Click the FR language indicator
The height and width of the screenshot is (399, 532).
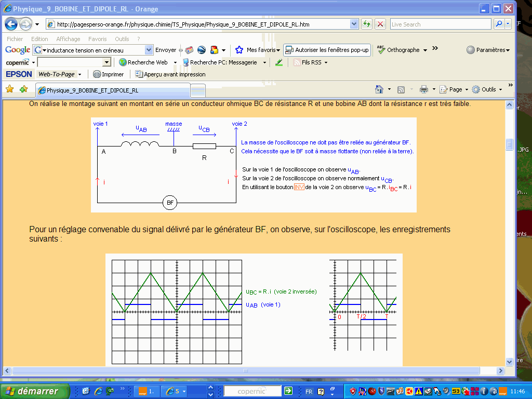click(309, 392)
